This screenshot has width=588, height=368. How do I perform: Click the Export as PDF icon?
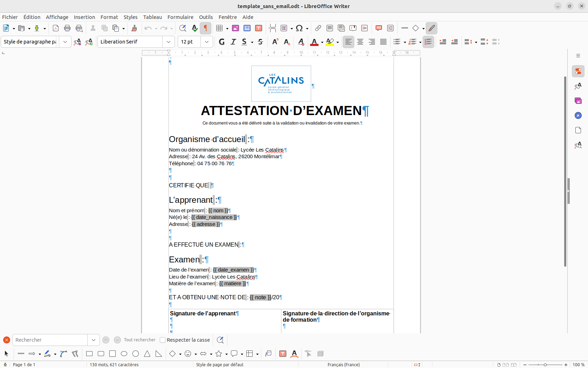pos(55,28)
